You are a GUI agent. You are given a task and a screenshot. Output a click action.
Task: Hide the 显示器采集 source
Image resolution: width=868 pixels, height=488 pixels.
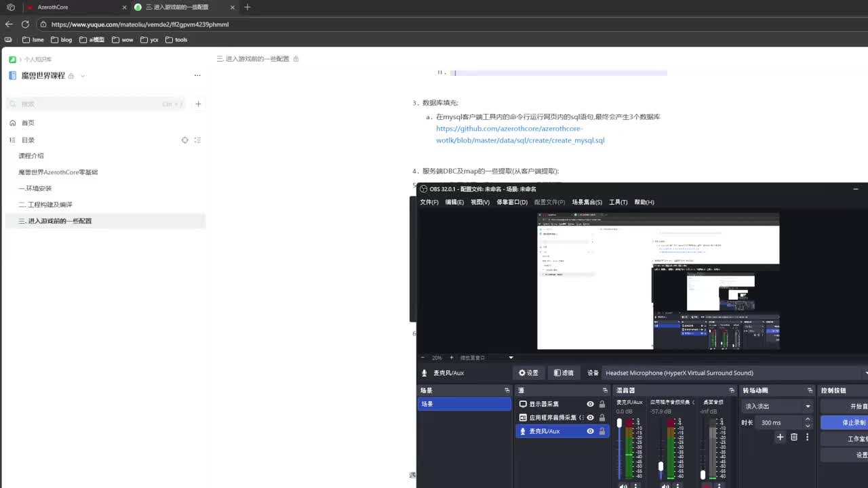click(x=590, y=404)
